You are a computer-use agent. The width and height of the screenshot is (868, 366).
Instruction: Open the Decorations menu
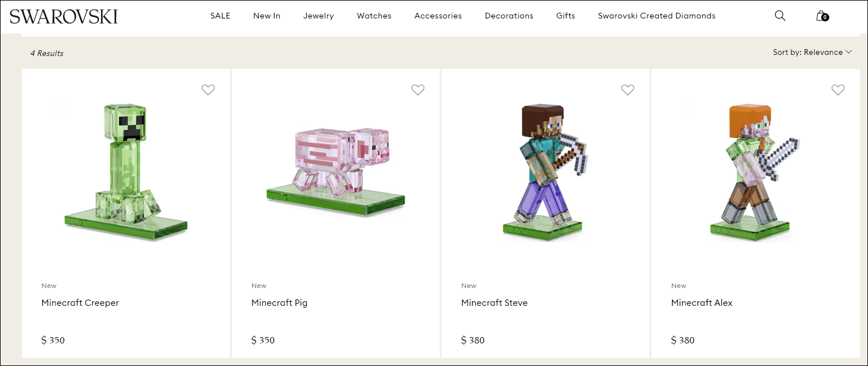tap(509, 16)
